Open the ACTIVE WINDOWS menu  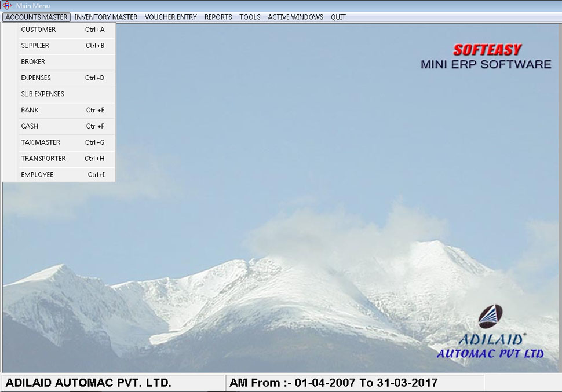(295, 17)
